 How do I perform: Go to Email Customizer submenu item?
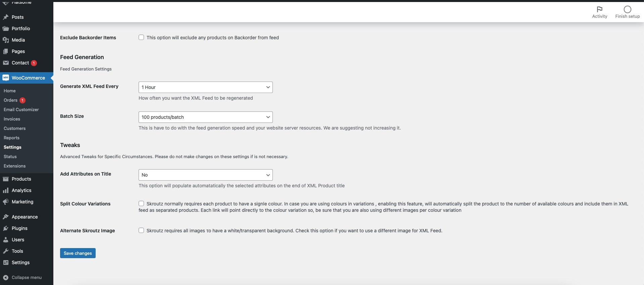coord(21,110)
